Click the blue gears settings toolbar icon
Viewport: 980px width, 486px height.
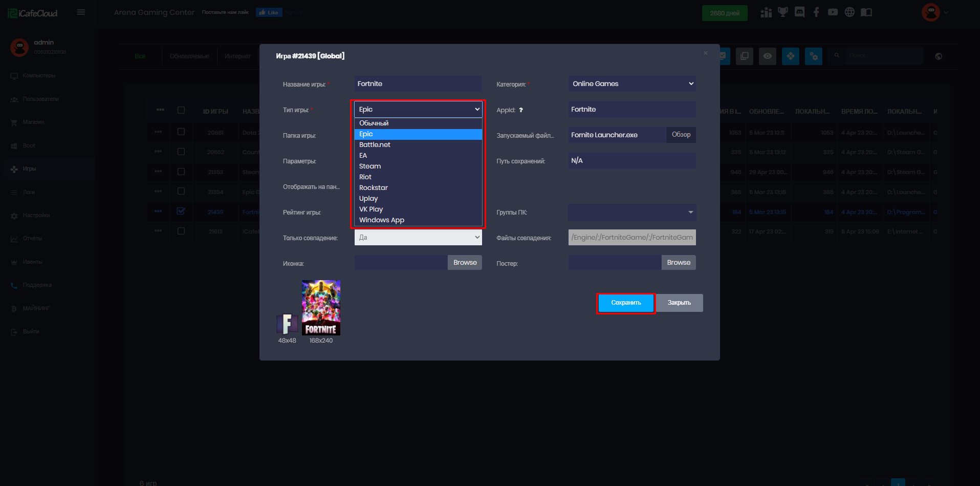[814, 56]
